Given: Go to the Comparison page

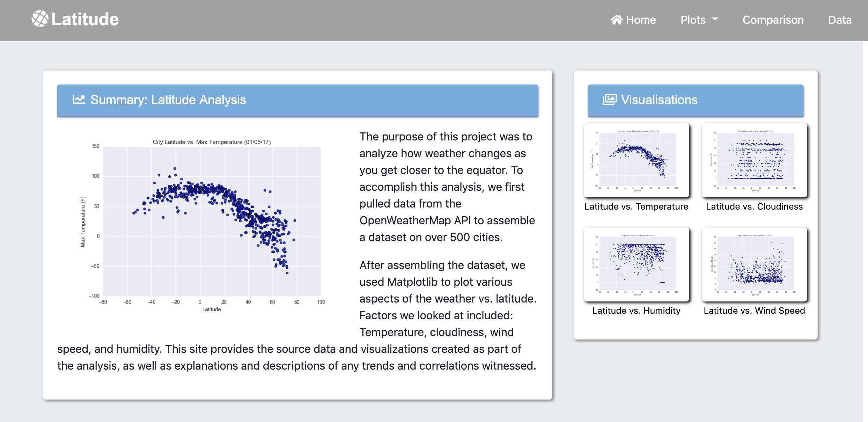Looking at the screenshot, I should point(773,20).
